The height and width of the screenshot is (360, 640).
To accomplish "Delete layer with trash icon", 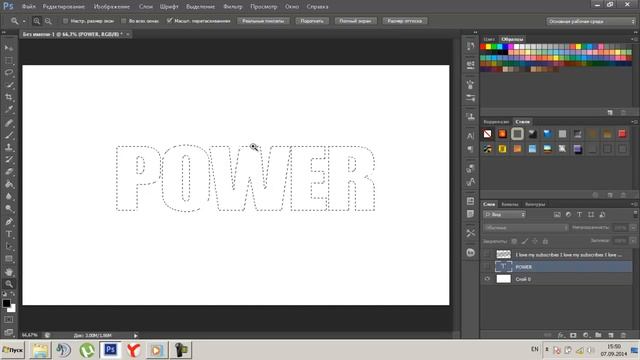I will 623,335.
